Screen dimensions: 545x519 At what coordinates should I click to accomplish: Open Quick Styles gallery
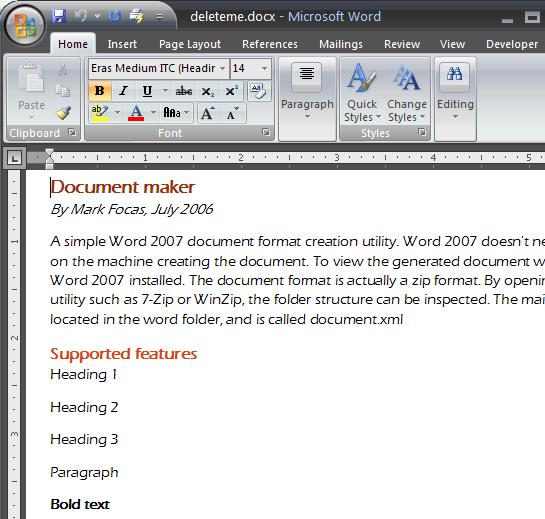pos(362,93)
